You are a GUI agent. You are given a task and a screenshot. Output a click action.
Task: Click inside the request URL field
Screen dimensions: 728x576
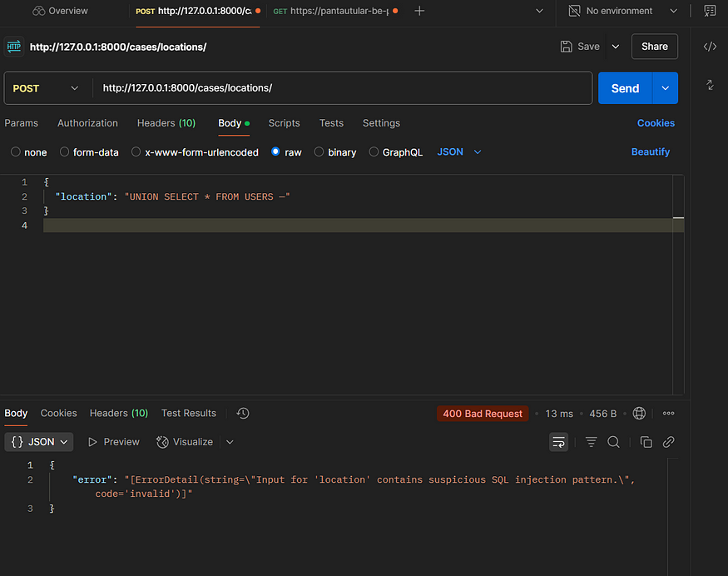(x=333, y=87)
